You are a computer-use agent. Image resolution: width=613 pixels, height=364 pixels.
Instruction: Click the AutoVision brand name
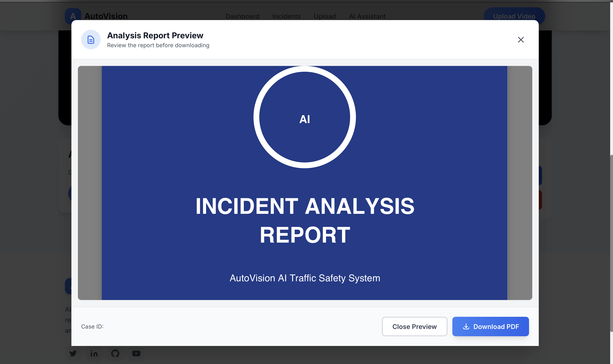(106, 16)
